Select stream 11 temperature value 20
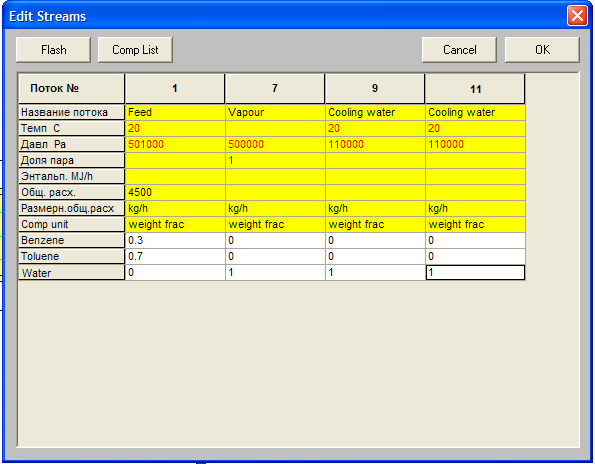 [475, 128]
